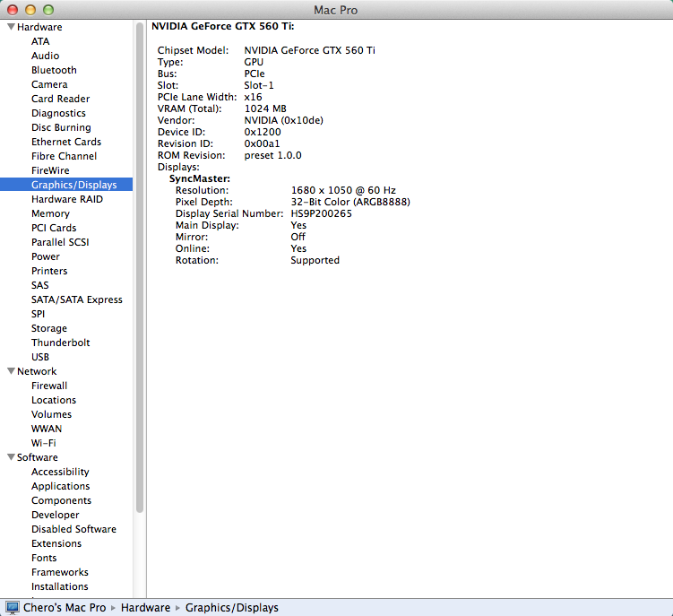Click the NVIDIA GeForce GTX 560 Ti heading
Viewport: 673px width, 616px height.
[x=223, y=26]
